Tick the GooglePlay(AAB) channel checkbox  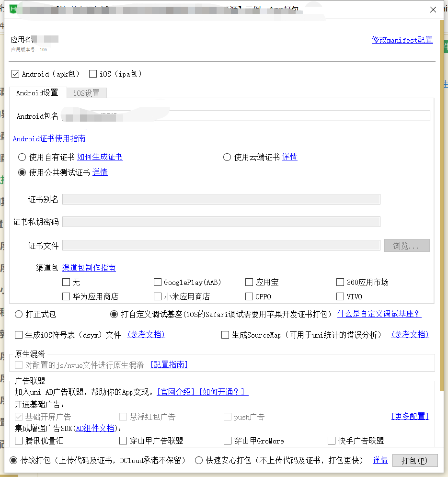158,282
